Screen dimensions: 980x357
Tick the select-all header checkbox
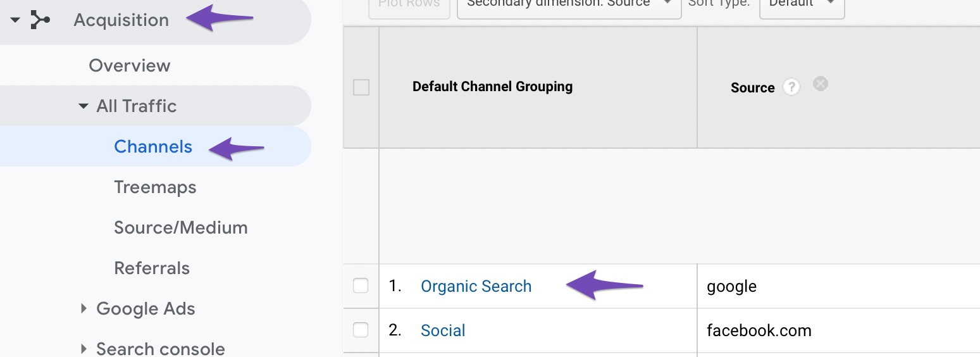click(x=361, y=87)
